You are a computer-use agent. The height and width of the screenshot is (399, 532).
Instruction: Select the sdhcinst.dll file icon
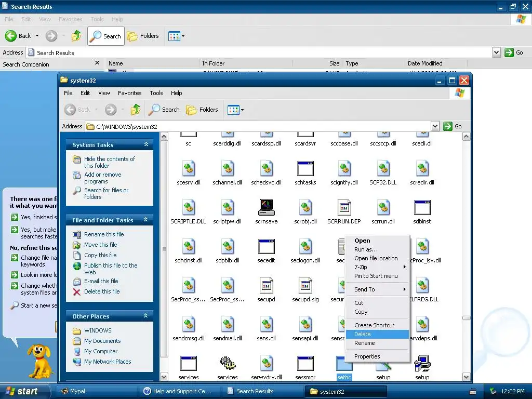[x=189, y=246]
